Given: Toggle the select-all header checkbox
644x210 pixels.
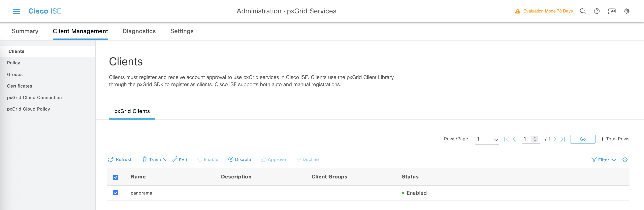Looking at the screenshot, I should 115,177.
